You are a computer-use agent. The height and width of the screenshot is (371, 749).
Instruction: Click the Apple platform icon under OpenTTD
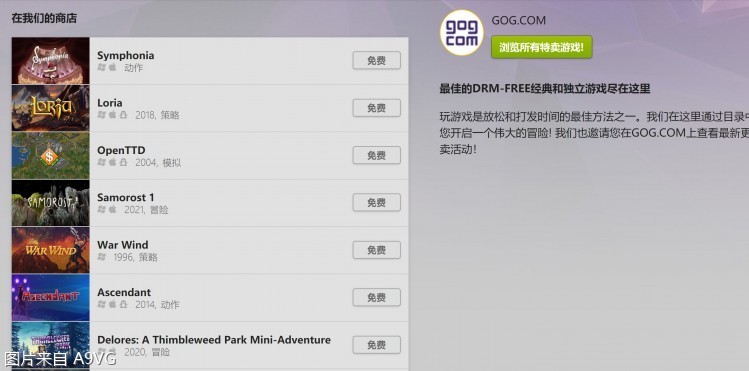tap(113, 162)
